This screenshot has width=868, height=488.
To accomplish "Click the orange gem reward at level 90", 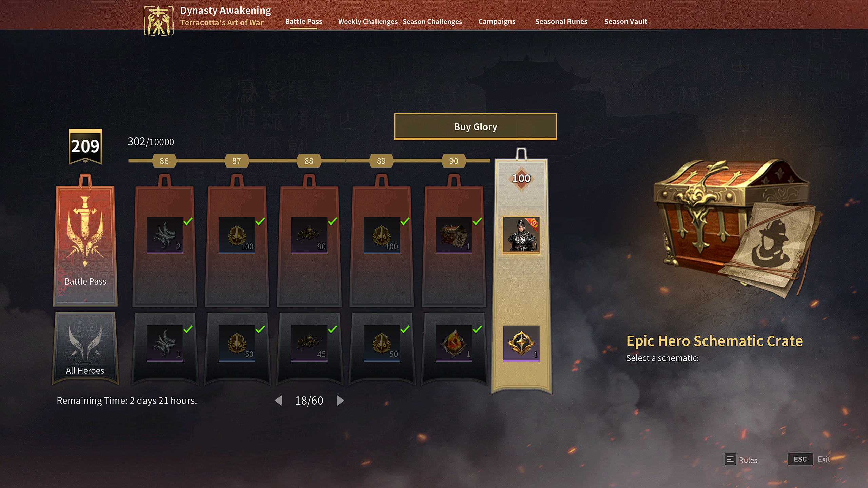I will tap(454, 343).
